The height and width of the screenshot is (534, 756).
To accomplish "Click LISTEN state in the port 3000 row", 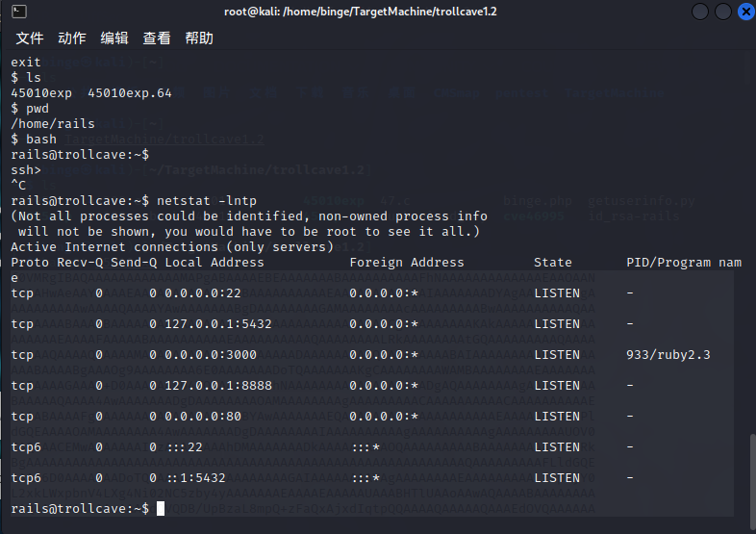I will [557, 355].
